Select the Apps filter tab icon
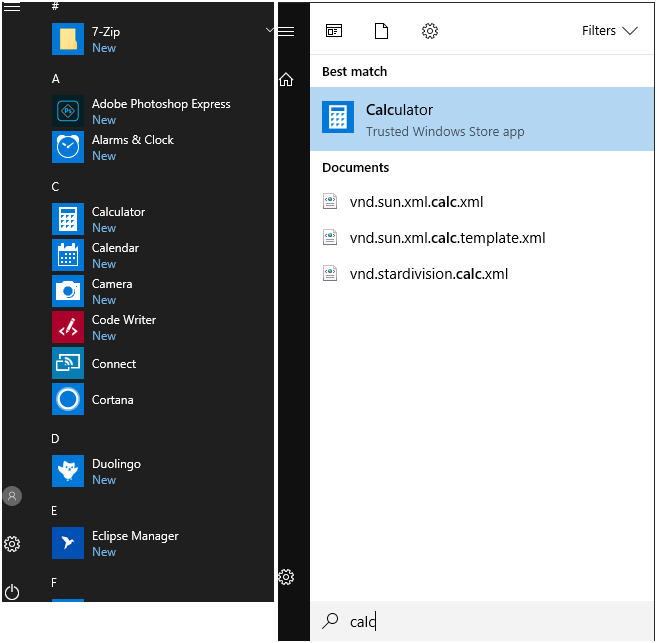Image resolution: width=657 pixels, height=643 pixels. click(334, 31)
